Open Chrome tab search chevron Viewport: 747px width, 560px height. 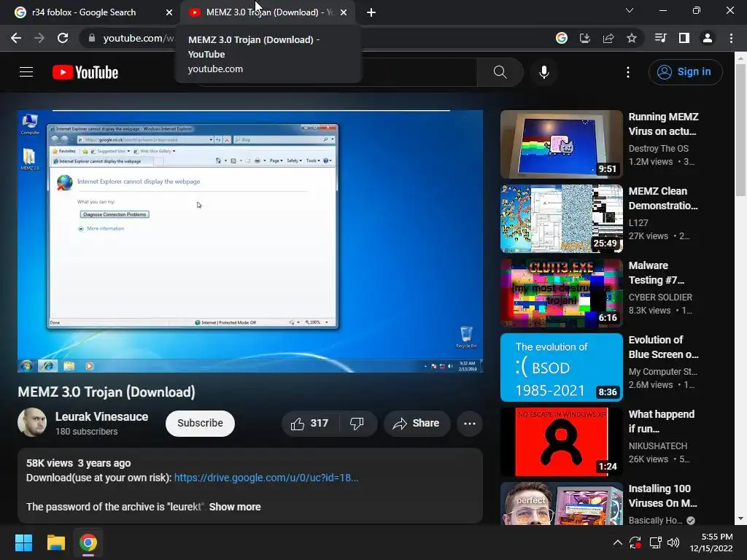[x=630, y=10]
